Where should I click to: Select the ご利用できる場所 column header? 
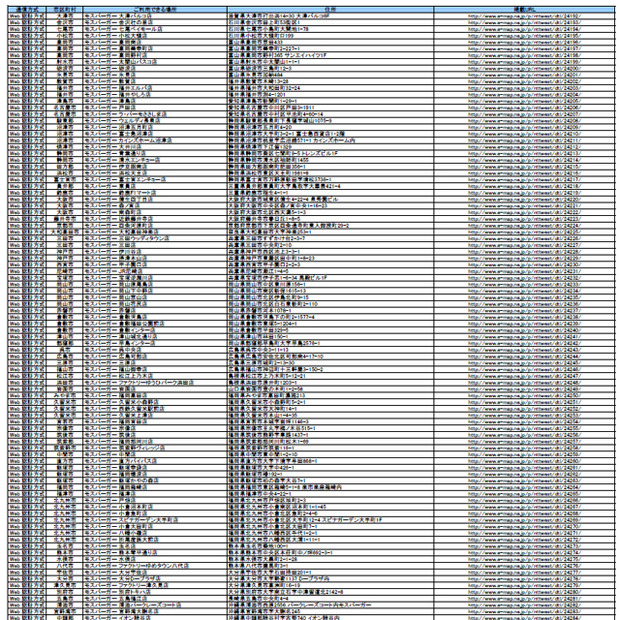coord(155,9)
